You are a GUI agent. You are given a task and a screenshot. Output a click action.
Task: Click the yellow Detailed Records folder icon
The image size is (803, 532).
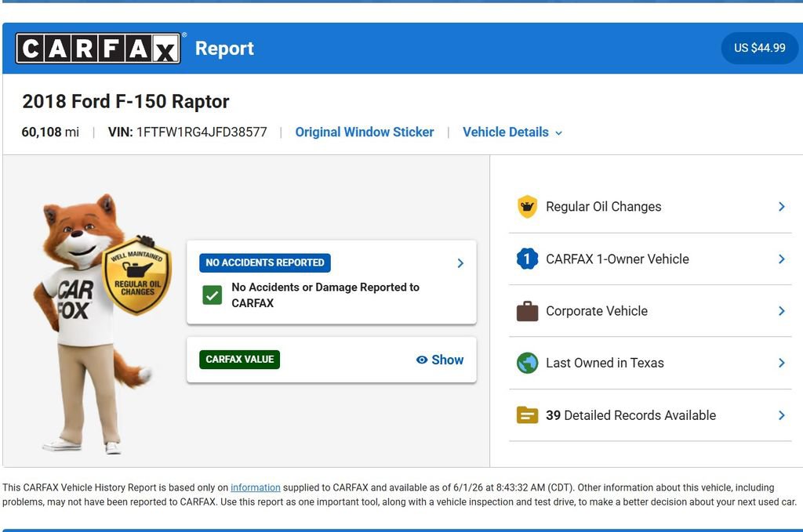click(527, 414)
